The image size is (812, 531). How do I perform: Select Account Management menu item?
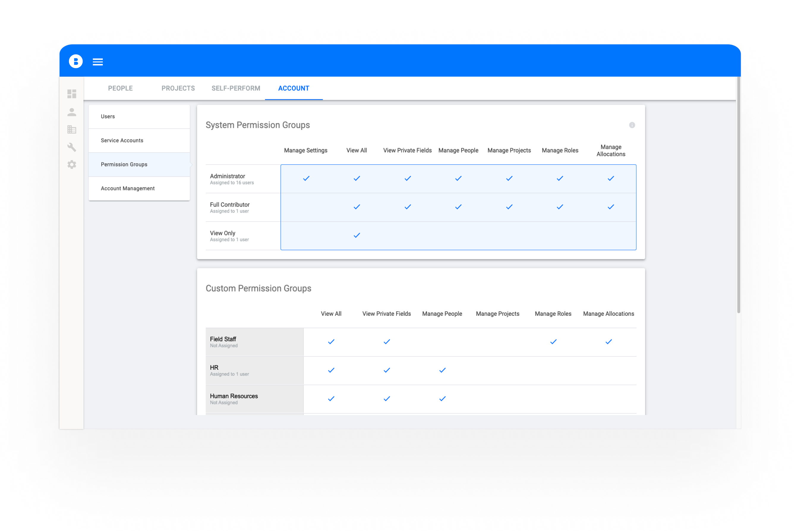coord(127,188)
